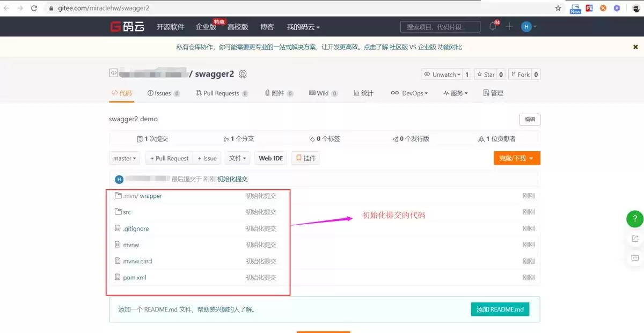Click the "+" icon beside the notification bell
Image resolution: width=644 pixels, height=333 pixels.
pyautogui.click(x=509, y=26)
